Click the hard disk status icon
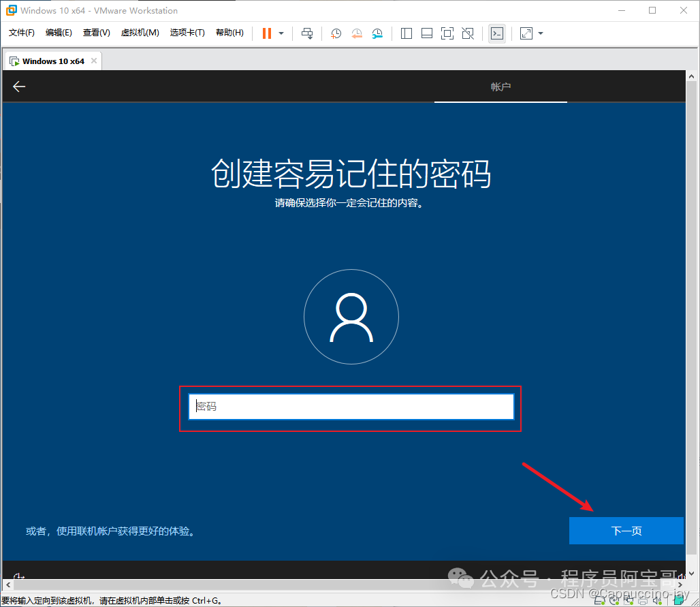Image resolution: width=700 pixels, height=607 pixels. tap(599, 600)
